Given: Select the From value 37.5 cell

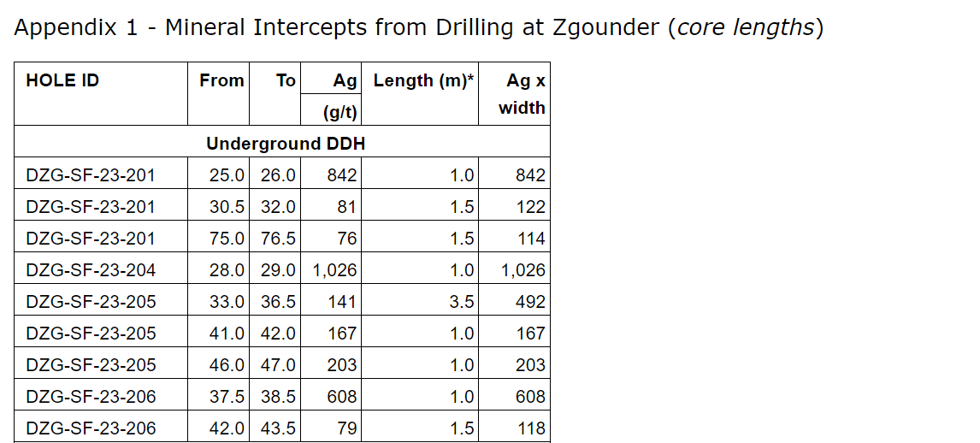Looking at the screenshot, I should [x=227, y=397].
